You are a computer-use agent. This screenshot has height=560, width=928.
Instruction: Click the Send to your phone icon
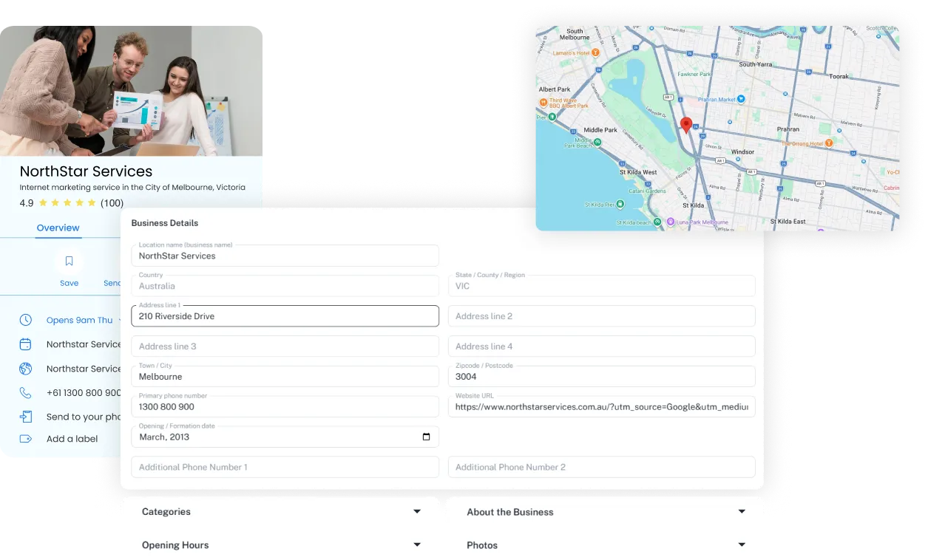26,417
